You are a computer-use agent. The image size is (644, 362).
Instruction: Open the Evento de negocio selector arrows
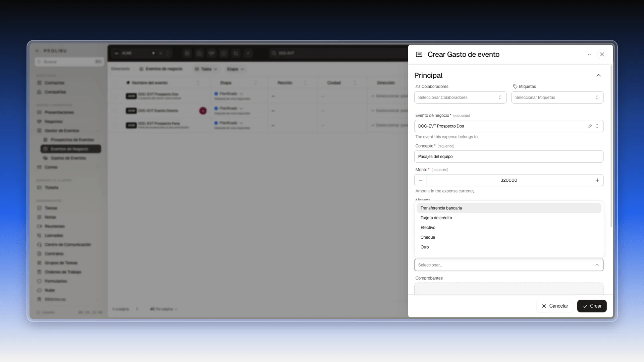click(597, 126)
